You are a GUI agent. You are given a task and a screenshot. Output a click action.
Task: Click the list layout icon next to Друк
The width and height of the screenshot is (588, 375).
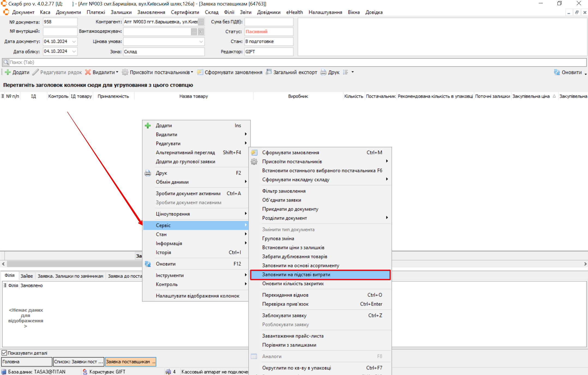pos(346,72)
